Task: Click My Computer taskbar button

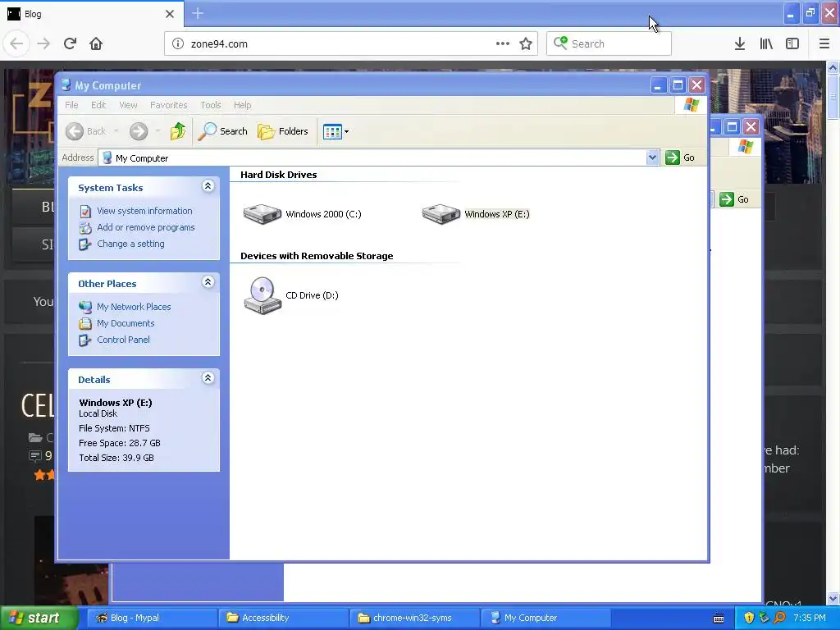Action: [546, 618]
